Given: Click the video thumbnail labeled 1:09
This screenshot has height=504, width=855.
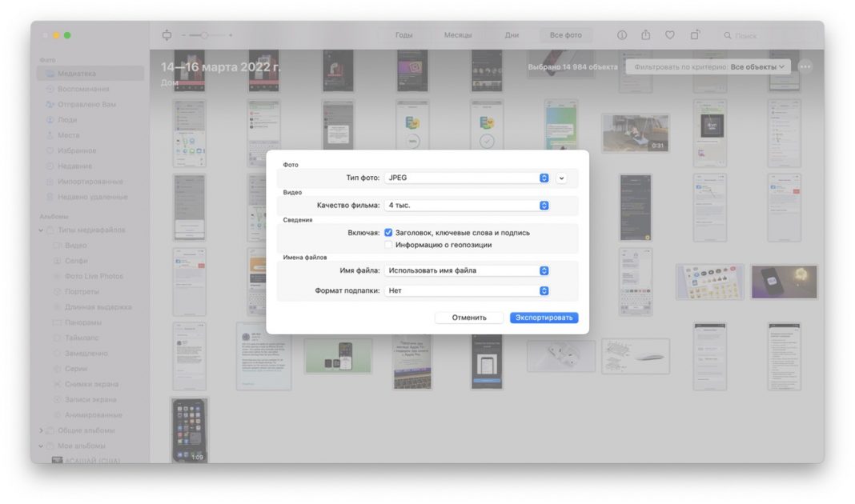Looking at the screenshot, I should pos(190,430).
